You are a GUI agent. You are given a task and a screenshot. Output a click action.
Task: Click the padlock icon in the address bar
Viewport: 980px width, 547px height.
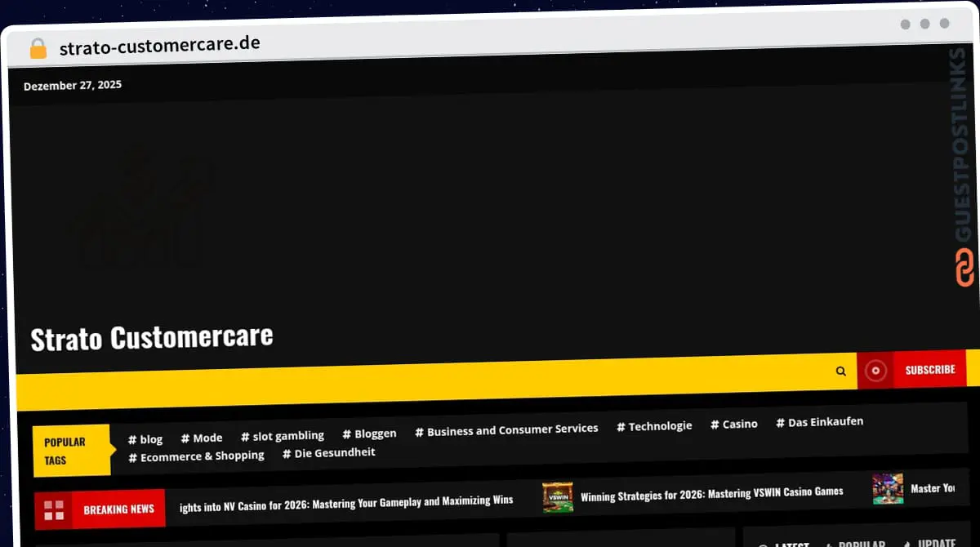(38, 46)
